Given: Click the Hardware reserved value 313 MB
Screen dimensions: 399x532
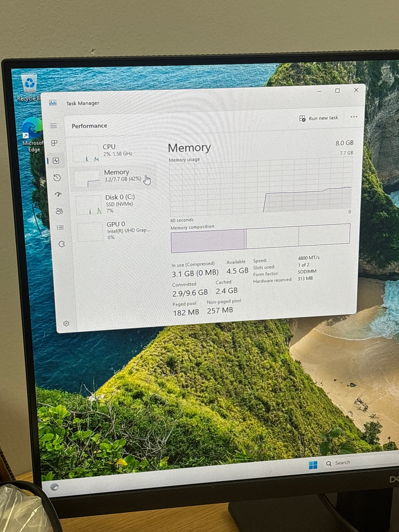Looking at the screenshot, I should 305,278.
